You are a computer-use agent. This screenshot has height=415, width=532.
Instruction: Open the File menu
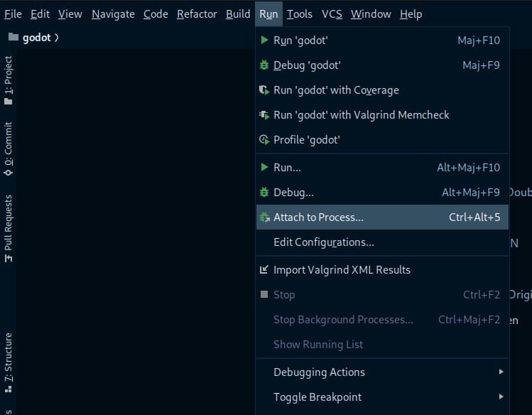pyautogui.click(x=13, y=14)
